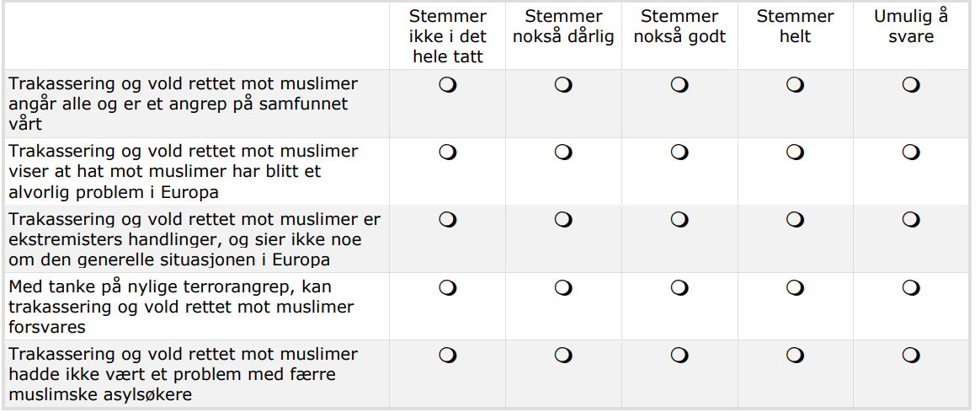Select 'Stemmer nokså godt' for 'færre muslimske asylsøkere' row
The image size is (980, 412).
[679, 356]
